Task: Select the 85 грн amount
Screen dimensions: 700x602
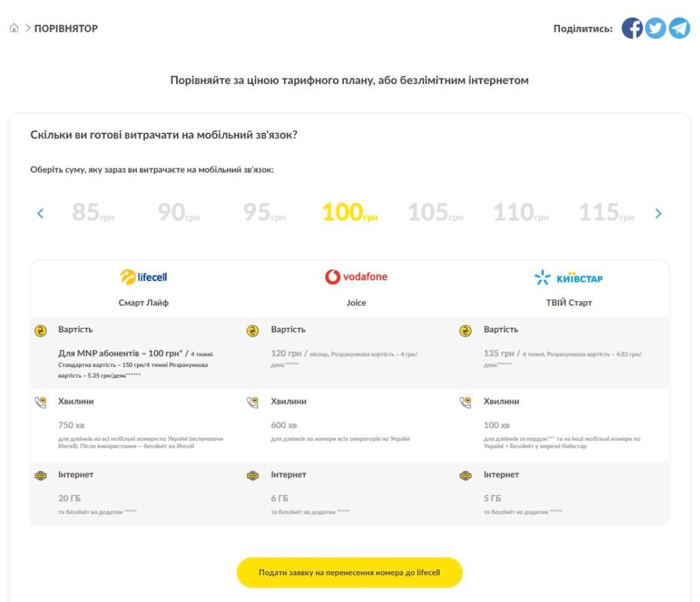Action: [x=93, y=213]
